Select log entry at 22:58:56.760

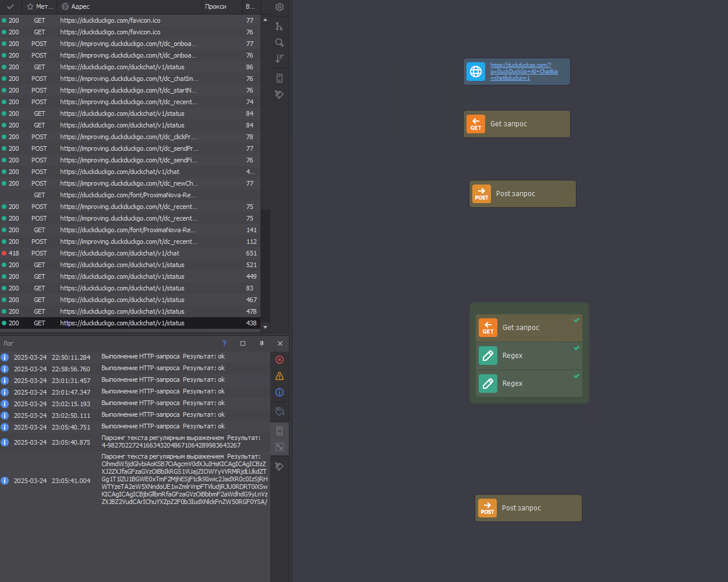(135, 368)
